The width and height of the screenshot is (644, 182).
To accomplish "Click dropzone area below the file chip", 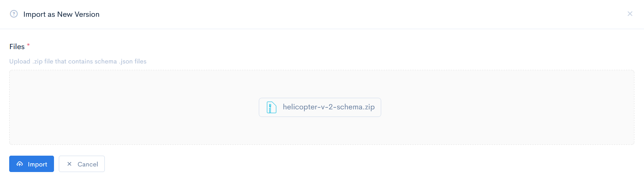I will pyautogui.click(x=320, y=132).
